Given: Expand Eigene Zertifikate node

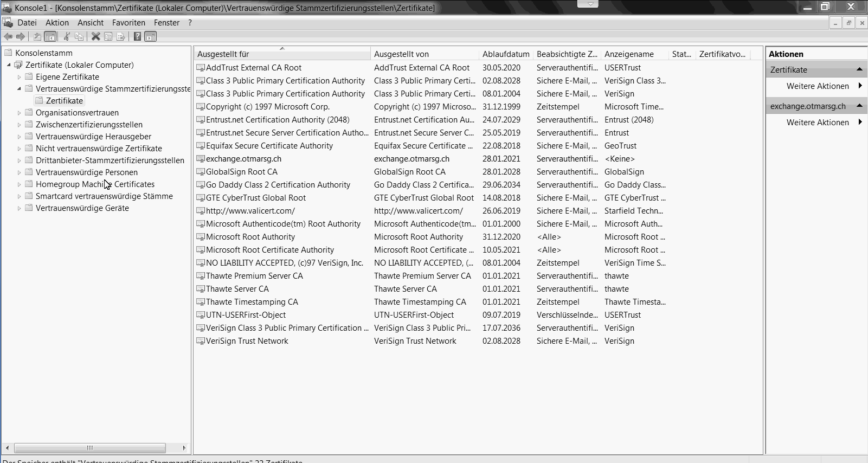Looking at the screenshot, I should point(19,77).
